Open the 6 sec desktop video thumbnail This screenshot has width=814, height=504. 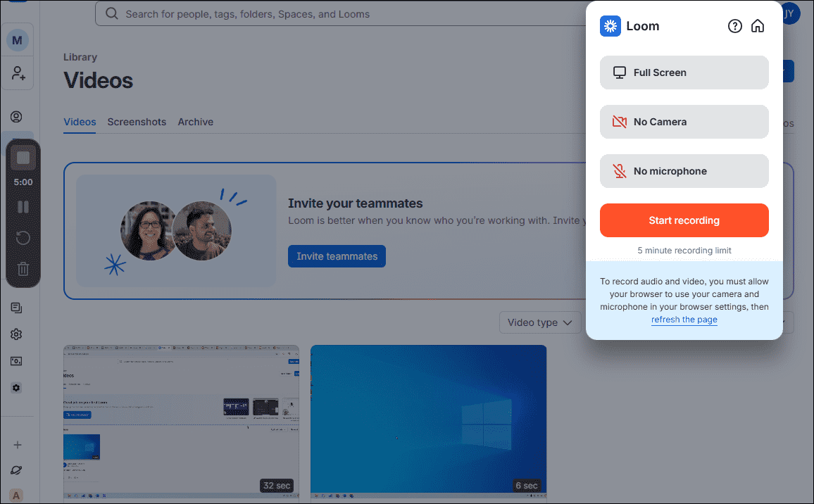pyautogui.click(x=428, y=422)
